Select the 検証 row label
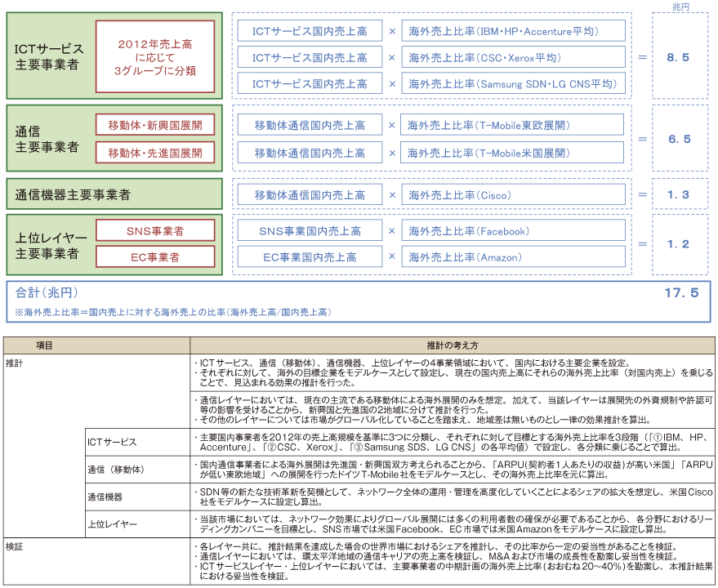Image resolution: width=718 pixels, height=588 pixels. click(x=14, y=546)
